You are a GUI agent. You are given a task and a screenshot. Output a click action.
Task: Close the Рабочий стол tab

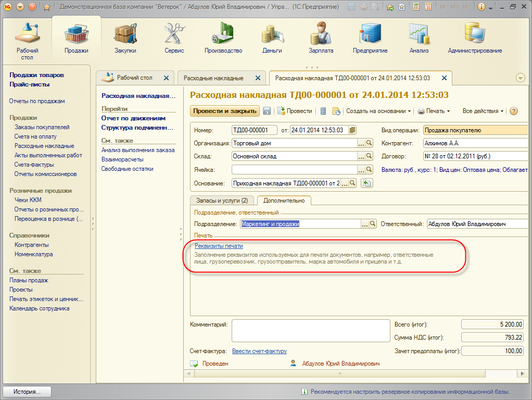[x=166, y=78]
